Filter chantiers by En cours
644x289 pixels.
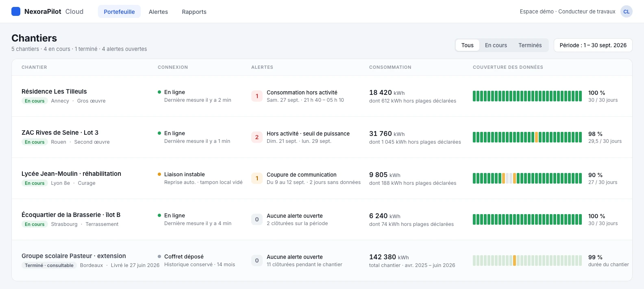(x=496, y=45)
